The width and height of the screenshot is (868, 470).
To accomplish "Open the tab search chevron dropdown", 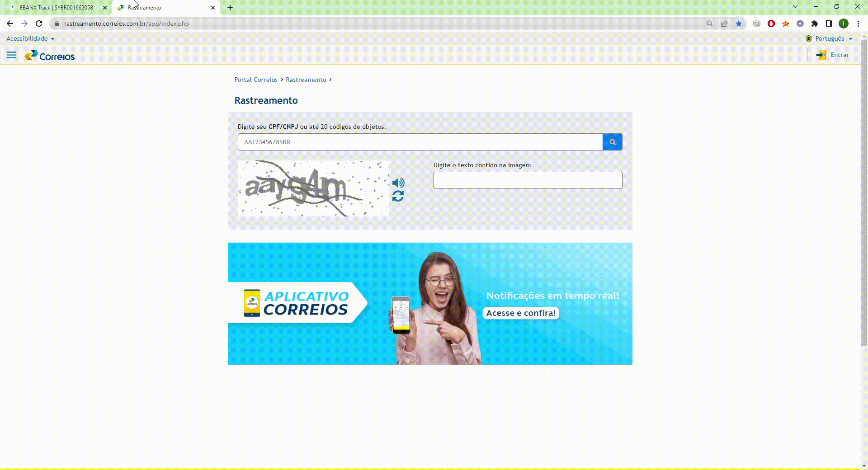I will click(x=795, y=6).
